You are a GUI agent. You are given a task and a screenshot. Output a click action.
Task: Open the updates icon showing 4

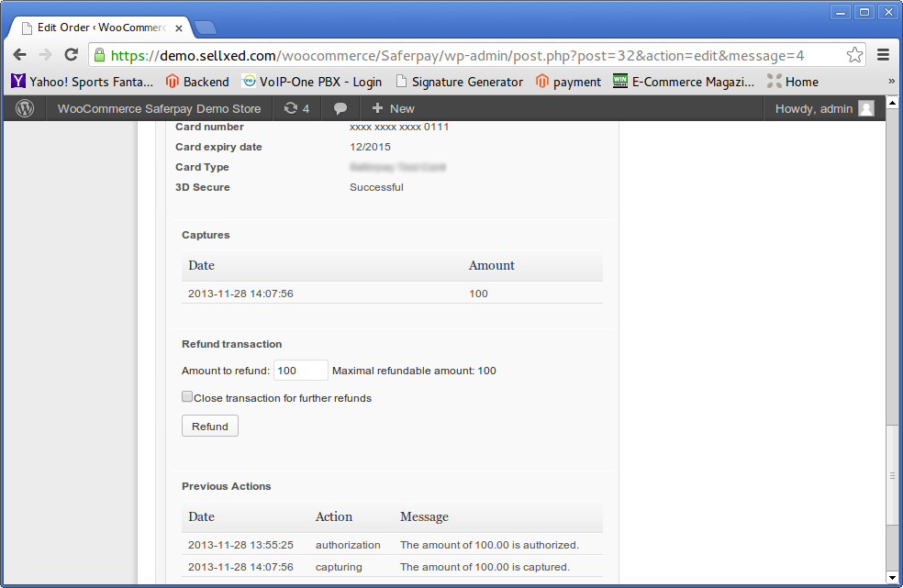[x=296, y=108]
